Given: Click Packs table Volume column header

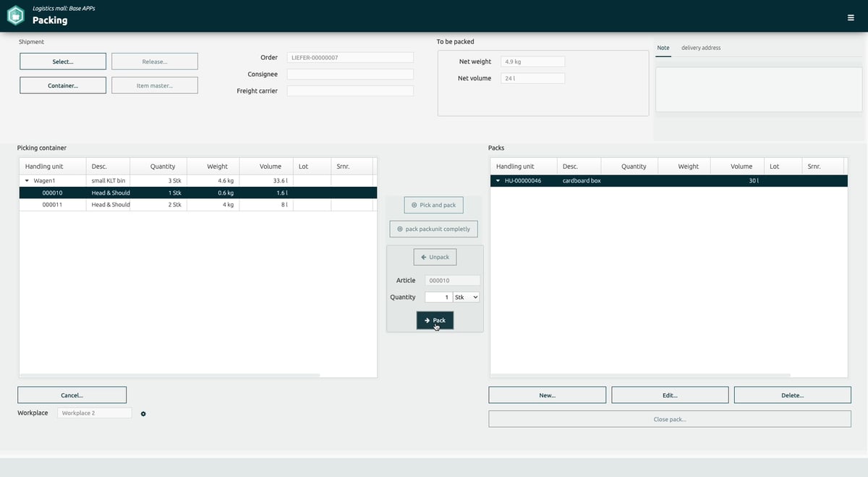Looking at the screenshot, I should coord(737,166).
